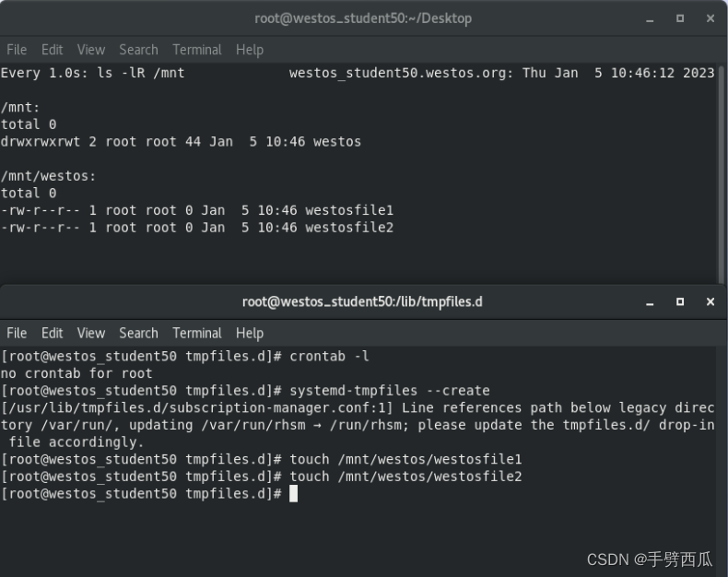Minimize the ~/Desktop terminal window
This screenshot has height=577, width=728.
650,19
